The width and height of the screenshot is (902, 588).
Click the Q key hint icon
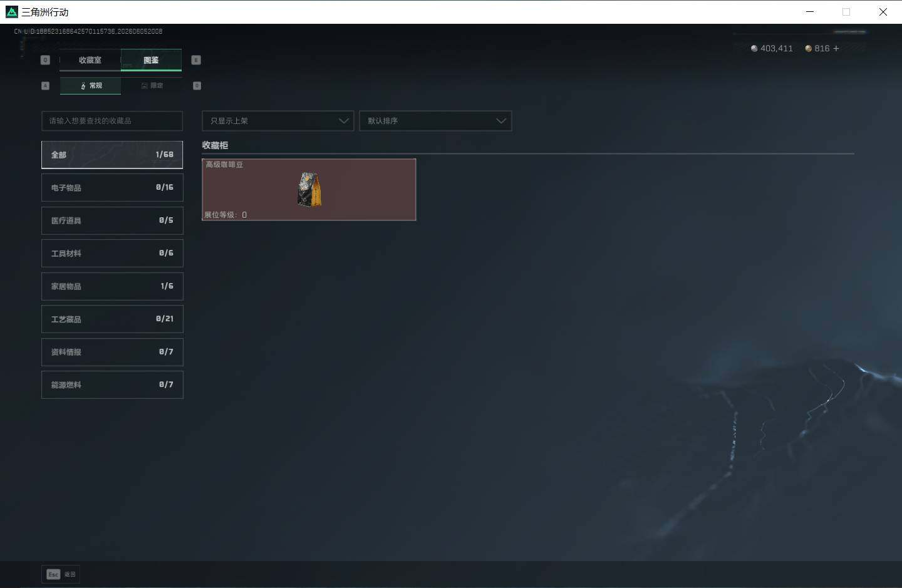[45, 60]
